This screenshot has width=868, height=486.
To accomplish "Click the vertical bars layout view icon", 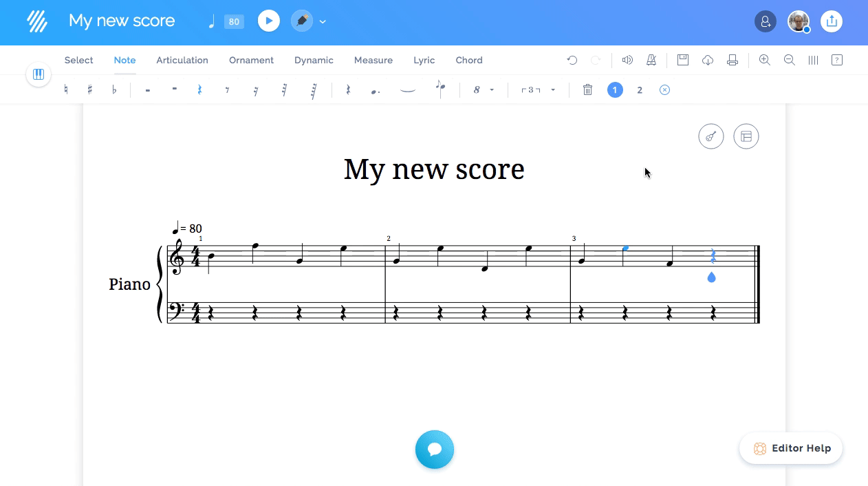I will 813,60.
